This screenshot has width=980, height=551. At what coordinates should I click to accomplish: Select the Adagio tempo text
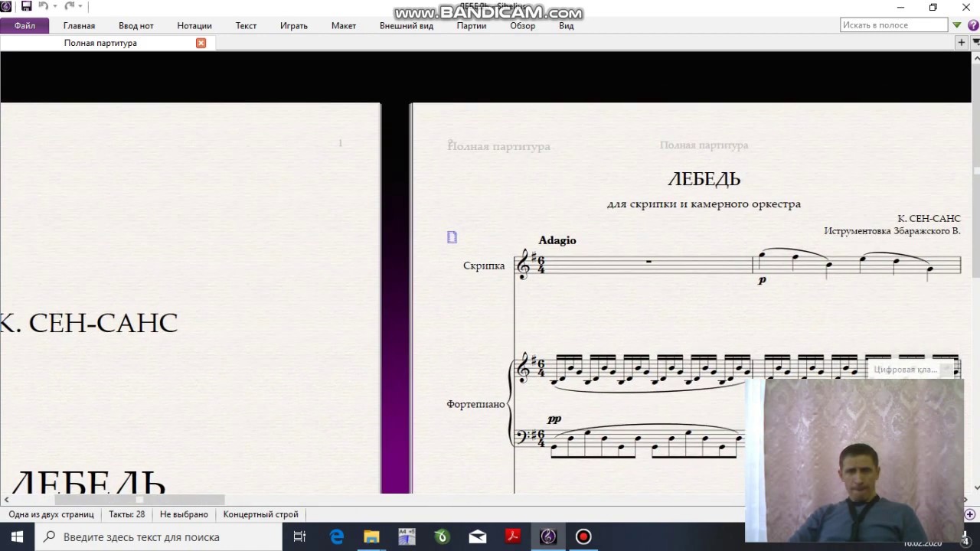click(x=557, y=240)
